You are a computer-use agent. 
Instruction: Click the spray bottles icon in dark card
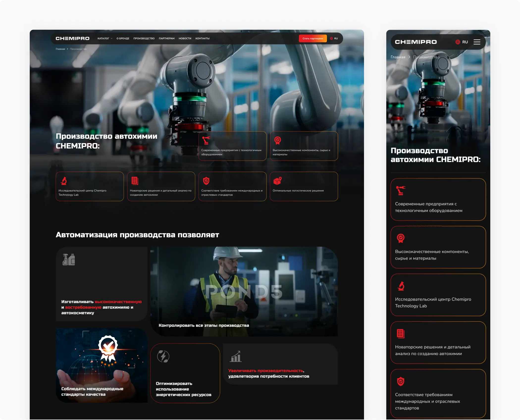[x=69, y=259]
